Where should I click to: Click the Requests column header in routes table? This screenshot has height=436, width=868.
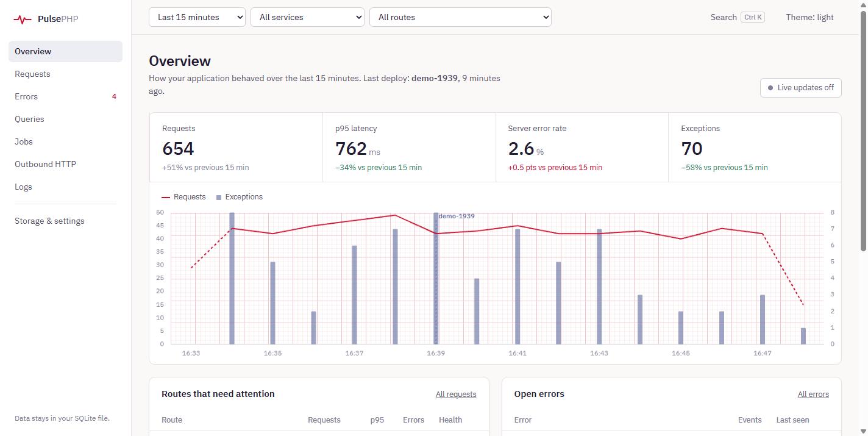[324, 420]
